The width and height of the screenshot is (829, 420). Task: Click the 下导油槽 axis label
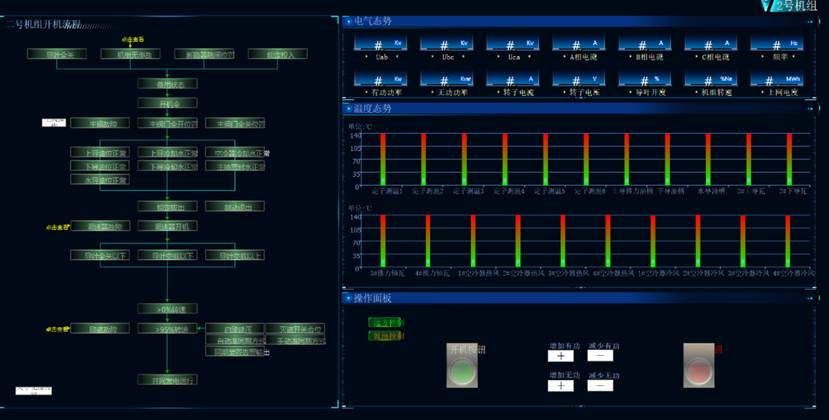[x=670, y=191]
